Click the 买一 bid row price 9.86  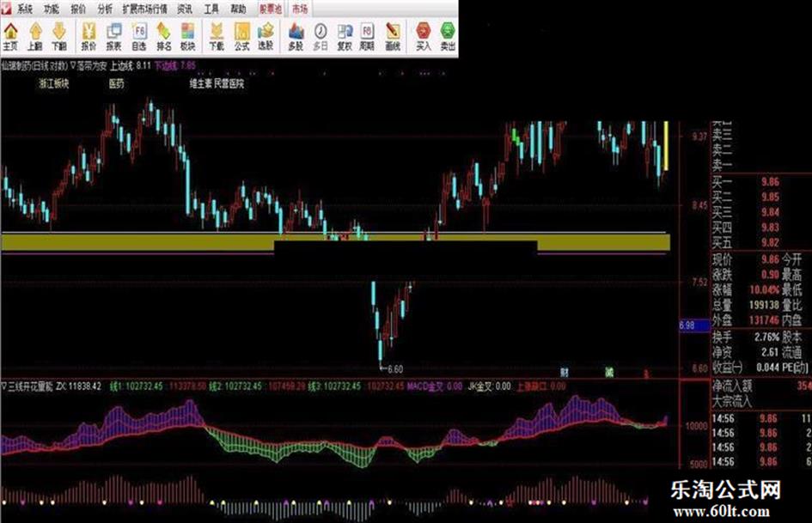pos(770,182)
